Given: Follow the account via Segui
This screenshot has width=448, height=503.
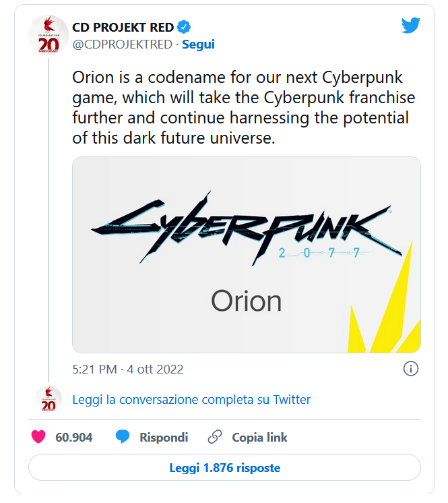Looking at the screenshot, I should pos(198,45).
